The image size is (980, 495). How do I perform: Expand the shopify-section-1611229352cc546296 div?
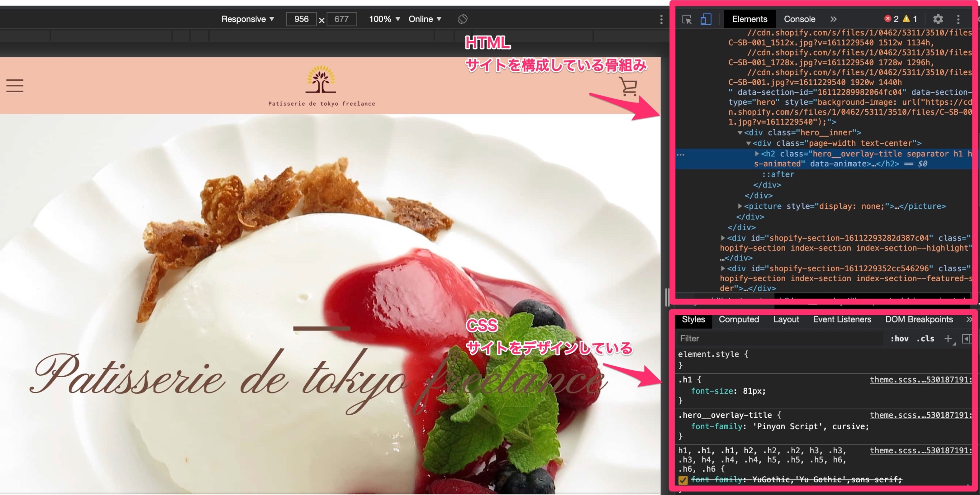pyautogui.click(x=723, y=269)
